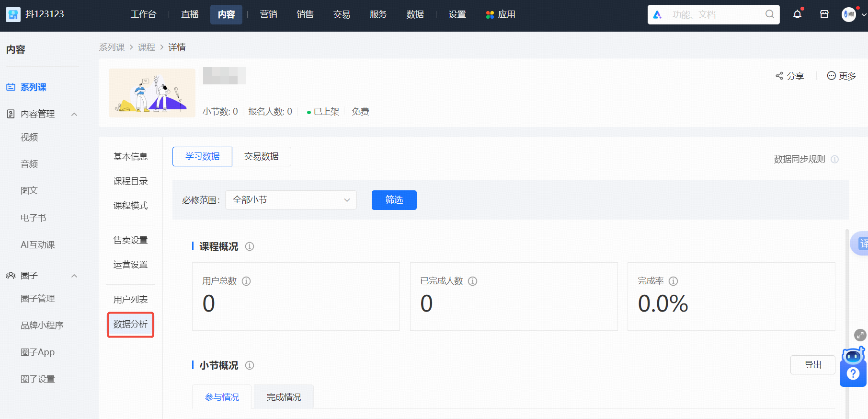Open the 必修范围 全部小节 dropdown
This screenshot has width=868, height=419.
(x=291, y=200)
